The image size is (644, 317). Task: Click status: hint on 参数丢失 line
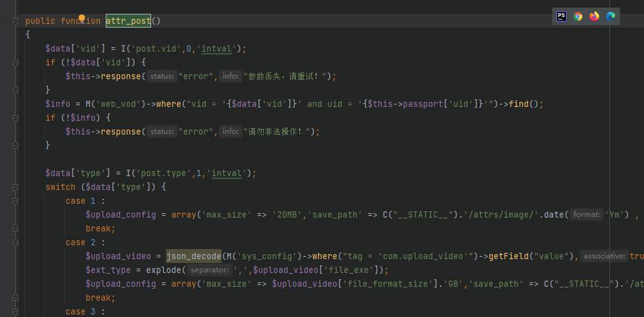tap(162, 76)
